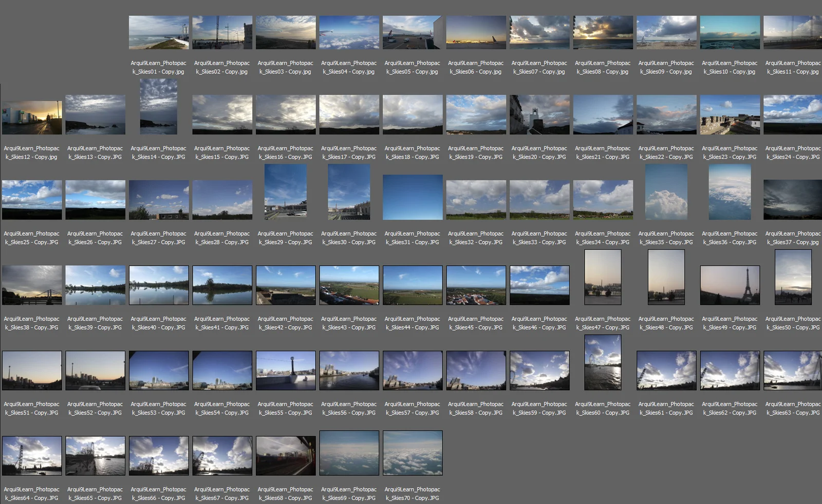Select the Skies35 cumulus cloud thumbnail
The height and width of the screenshot is (504, 822).
(666, 193)
